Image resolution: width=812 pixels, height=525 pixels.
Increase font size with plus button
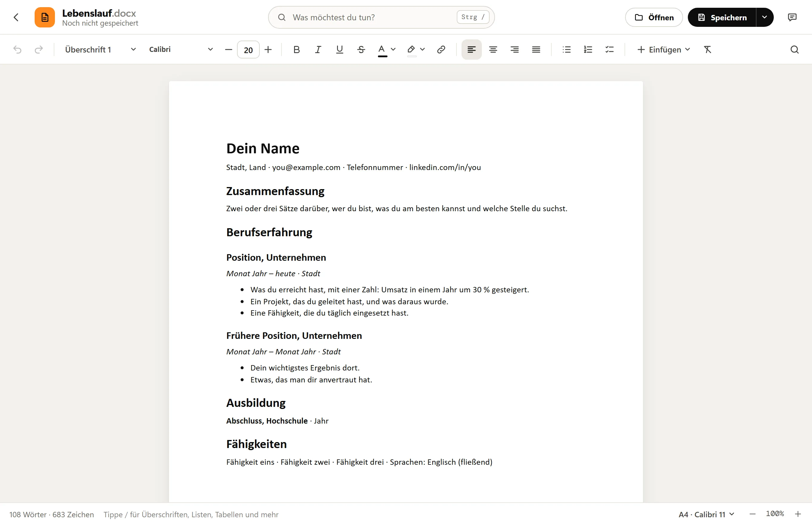click(x=268, y=50)
